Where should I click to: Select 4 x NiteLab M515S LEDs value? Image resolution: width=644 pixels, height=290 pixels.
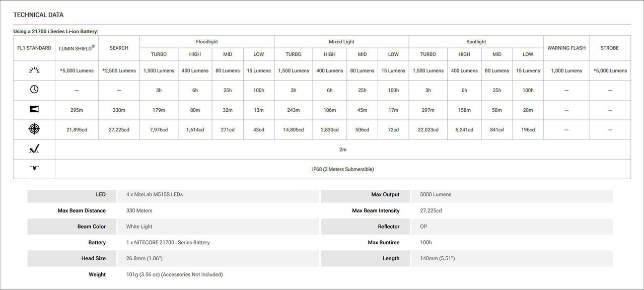(x=154, y=194)
